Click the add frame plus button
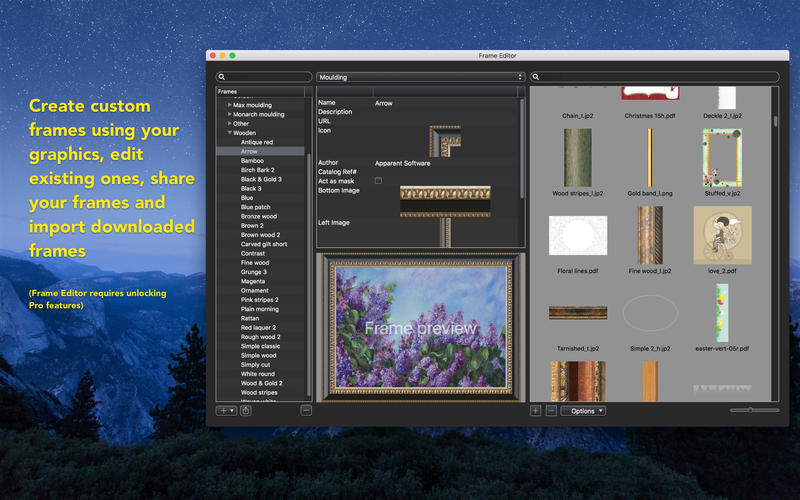Viewport: 800px width, 500px height. tap(223, 410)
